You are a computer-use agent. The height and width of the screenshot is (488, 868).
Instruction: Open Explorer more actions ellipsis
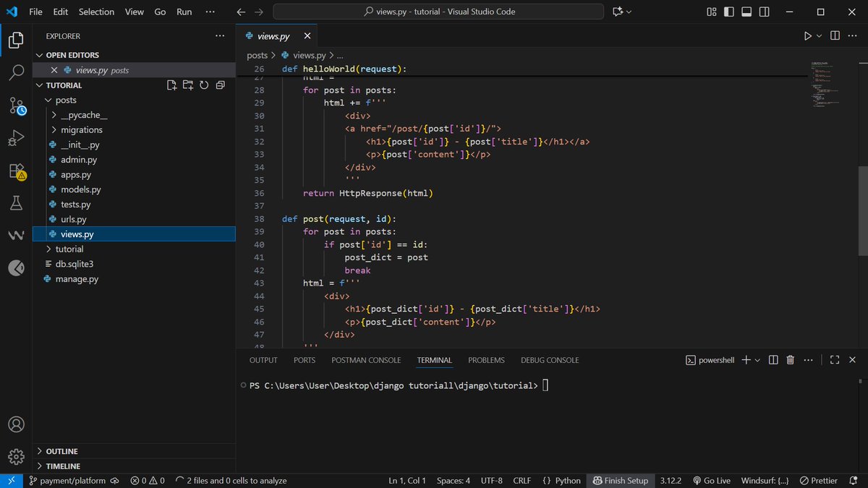(219, 36)
